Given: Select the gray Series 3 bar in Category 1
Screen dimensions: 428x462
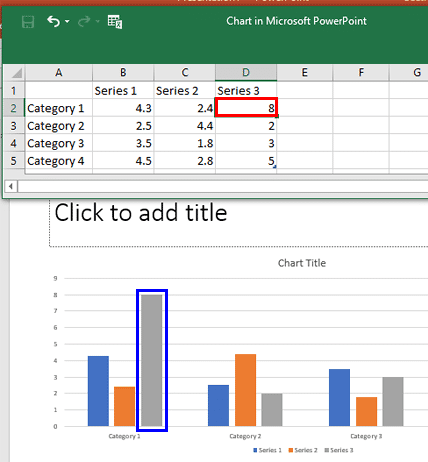Looking at the screenshot, I should click(152, 360).
